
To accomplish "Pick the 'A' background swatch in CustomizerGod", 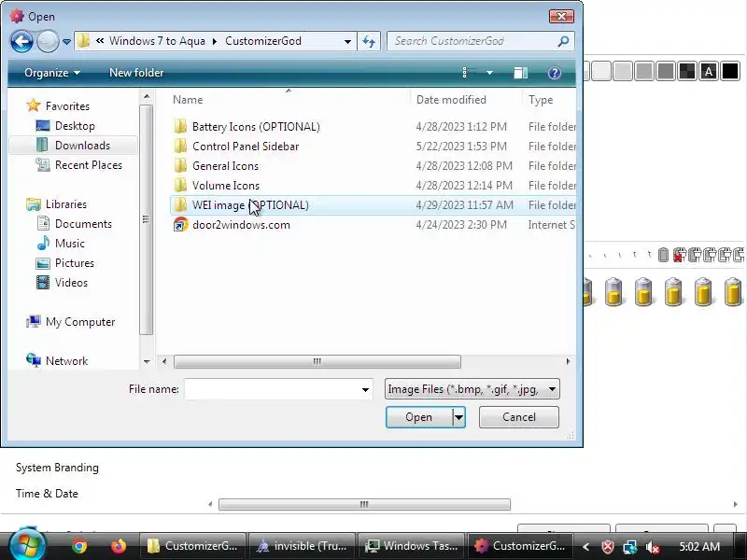I will click(x=709, y=72).
